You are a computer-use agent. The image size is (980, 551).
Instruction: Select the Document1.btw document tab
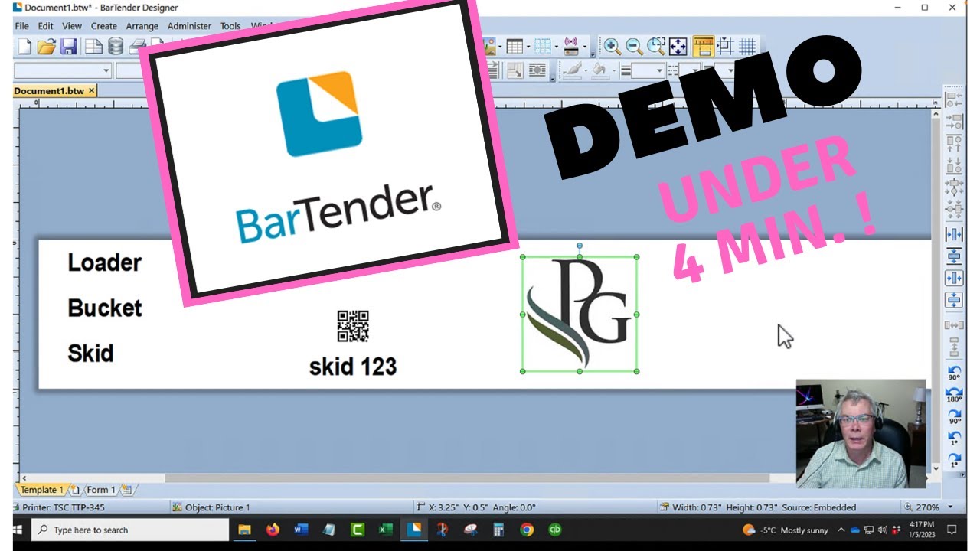49,91
